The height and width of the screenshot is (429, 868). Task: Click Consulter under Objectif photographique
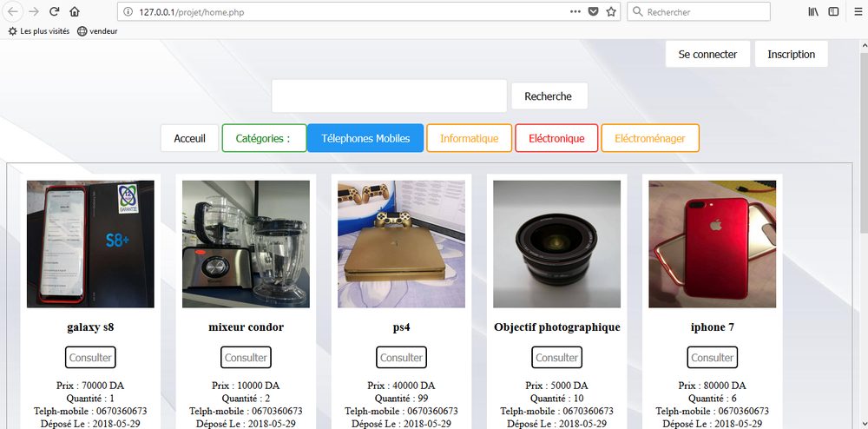pos(557,358)
